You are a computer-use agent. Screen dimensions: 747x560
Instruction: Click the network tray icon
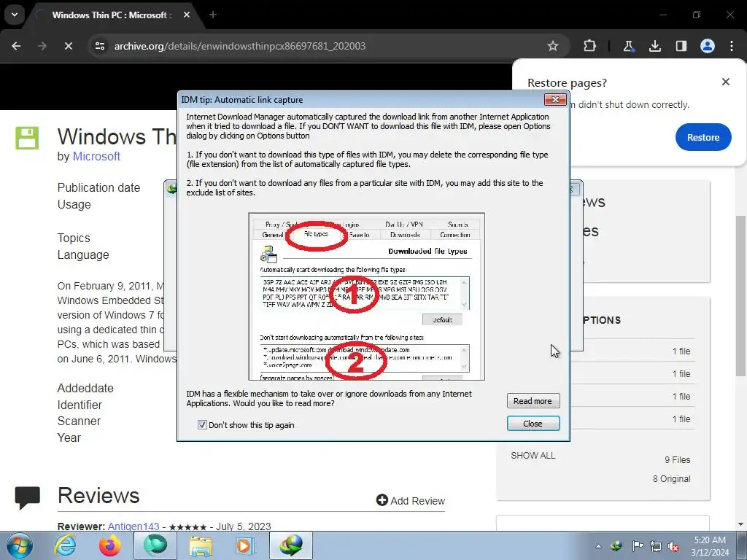656,546
